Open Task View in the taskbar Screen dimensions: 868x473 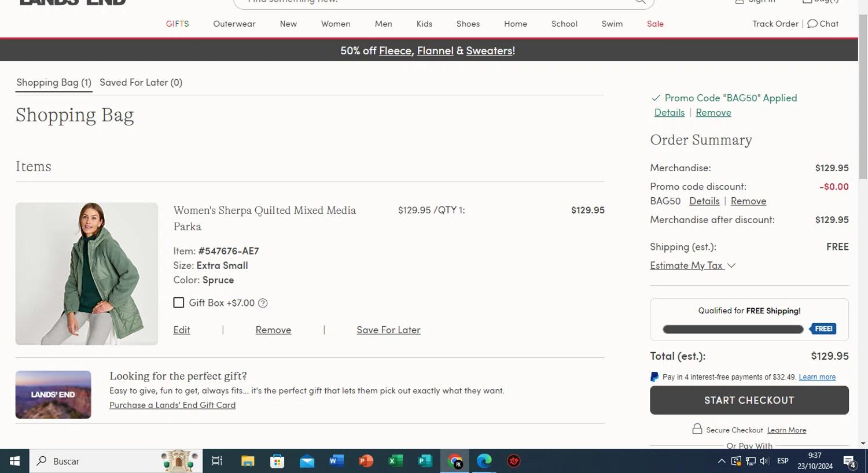217,461
